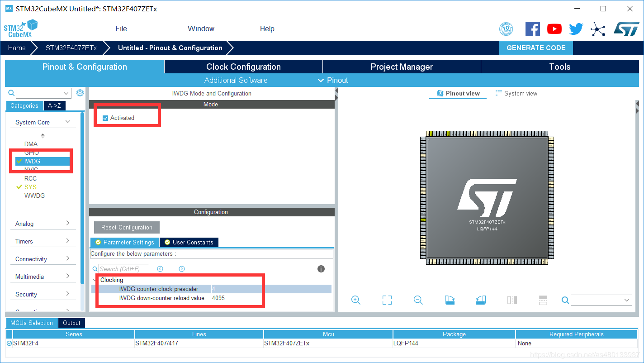Open the YouTube icon link

554,29
